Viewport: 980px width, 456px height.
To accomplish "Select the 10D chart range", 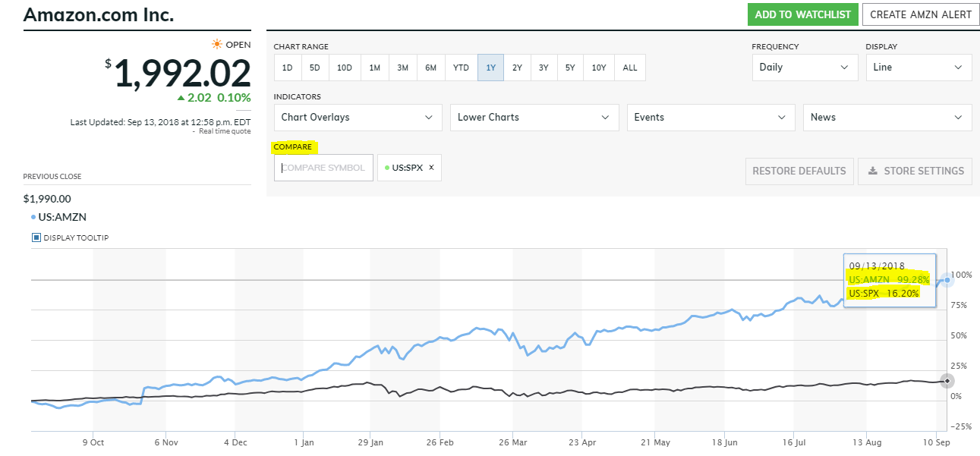I will pyautogui.click(x=345, y=68).
